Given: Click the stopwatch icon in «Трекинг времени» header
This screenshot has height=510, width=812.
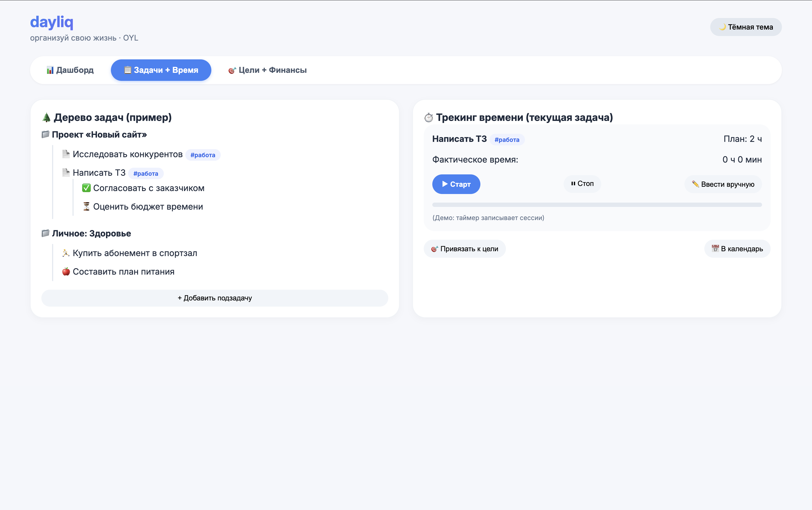Looking at the screenshot, I should coord(428,117).
